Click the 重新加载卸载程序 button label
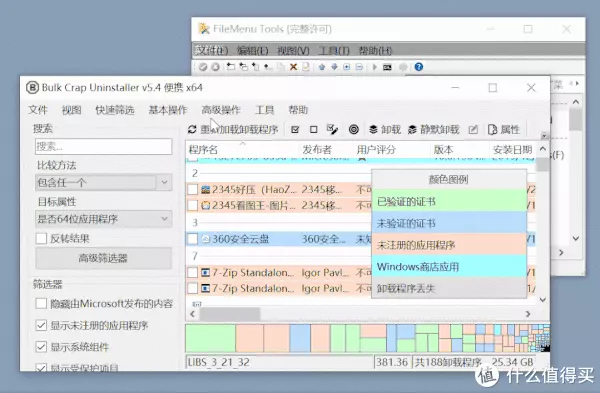Screen dimensions: 600x393 point(239,130)
